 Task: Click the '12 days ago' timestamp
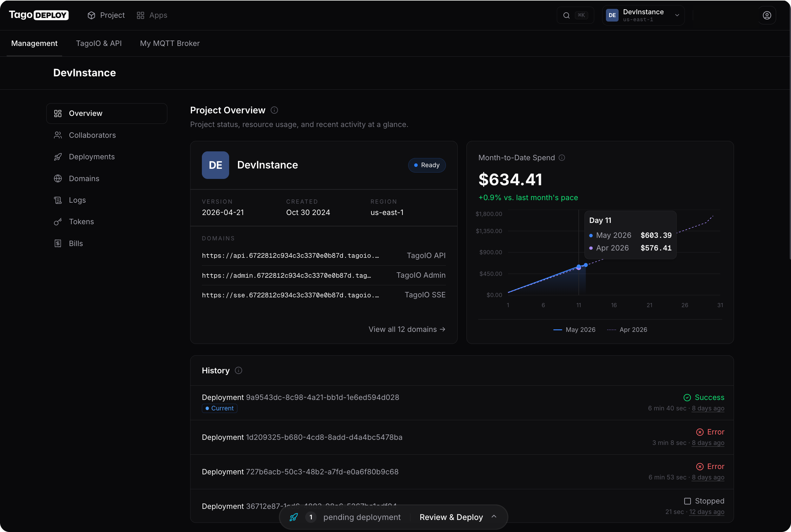tap(706, 512)
